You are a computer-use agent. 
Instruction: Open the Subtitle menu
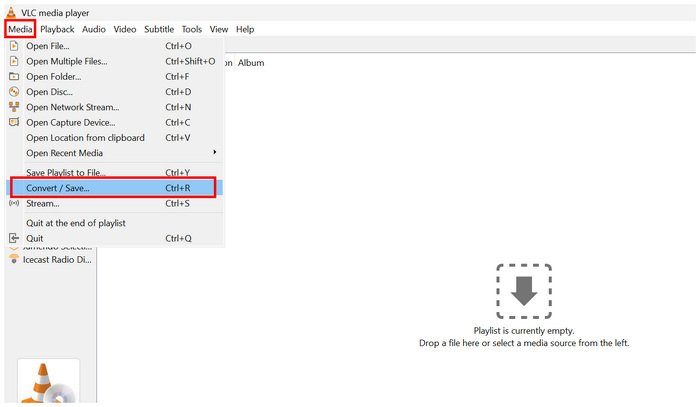159,29
